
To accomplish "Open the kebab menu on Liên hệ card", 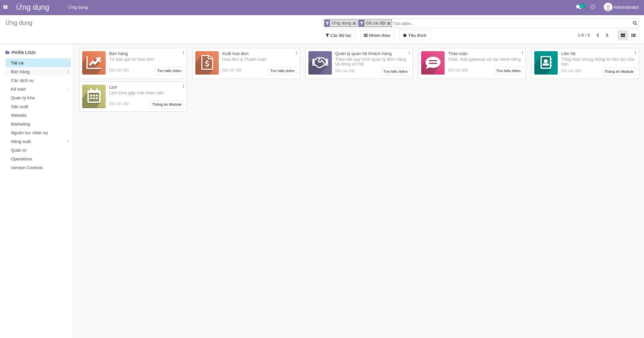I will point(635,53).
